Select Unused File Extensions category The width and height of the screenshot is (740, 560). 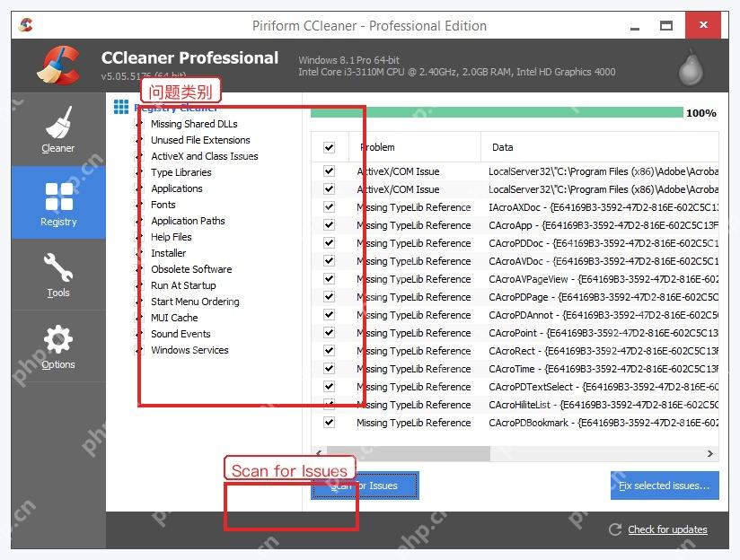[200, 140]
